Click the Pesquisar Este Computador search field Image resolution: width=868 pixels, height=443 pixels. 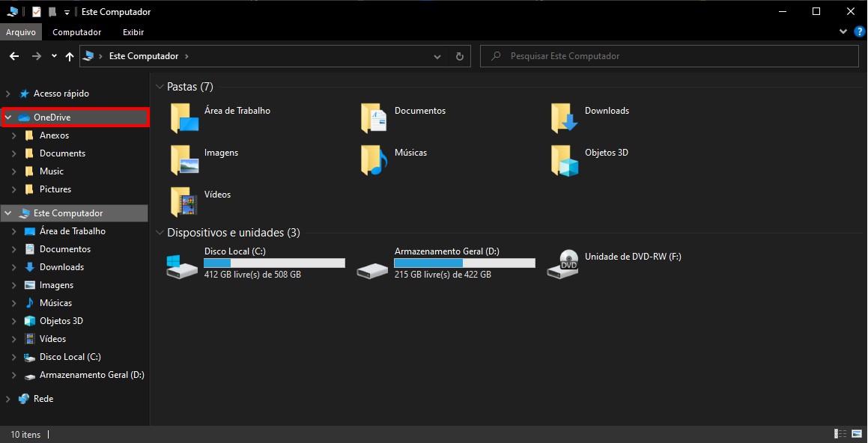(670, 56)
